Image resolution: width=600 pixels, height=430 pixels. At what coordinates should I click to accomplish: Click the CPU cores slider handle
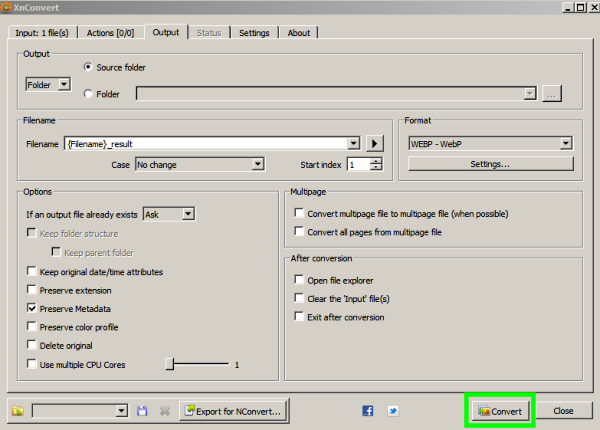(170, 364)
